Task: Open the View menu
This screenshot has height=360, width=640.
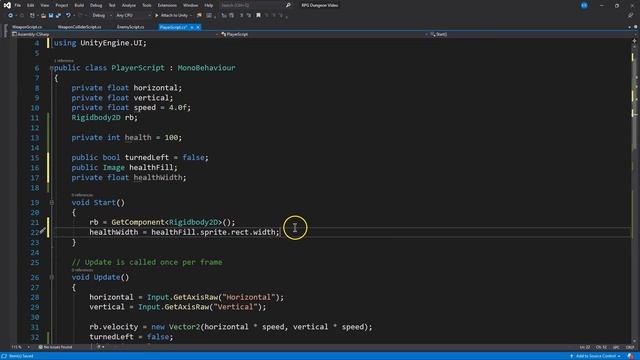Action: coord(44,5)
